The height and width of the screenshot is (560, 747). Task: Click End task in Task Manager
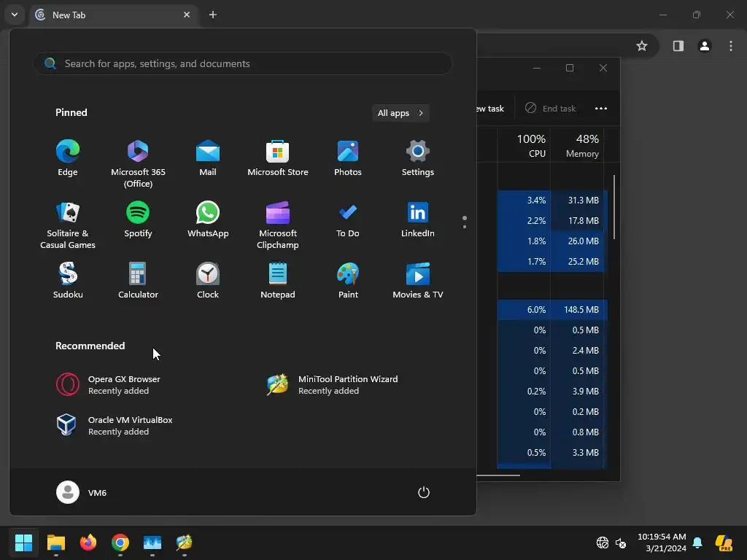coord(550,108)
